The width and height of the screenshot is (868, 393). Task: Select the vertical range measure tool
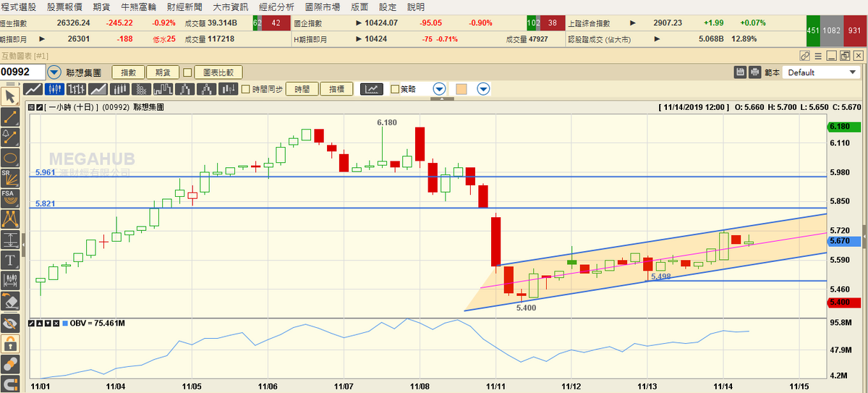tap(10, 240)
